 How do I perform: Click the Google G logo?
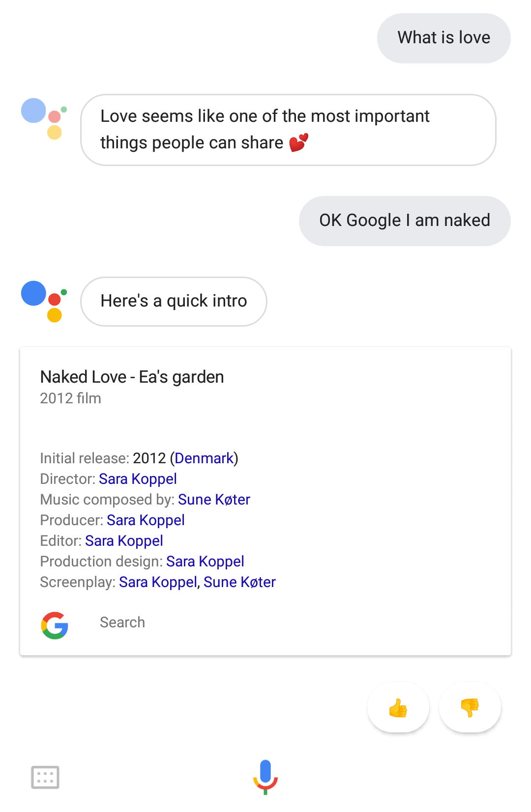pos(55,625)
